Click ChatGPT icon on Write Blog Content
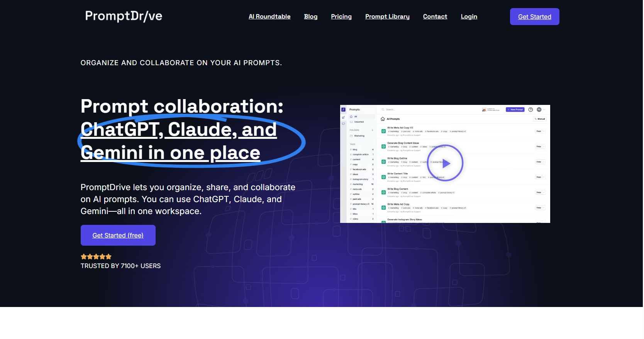This screenshot has width=644, height=339. point(383,192)
